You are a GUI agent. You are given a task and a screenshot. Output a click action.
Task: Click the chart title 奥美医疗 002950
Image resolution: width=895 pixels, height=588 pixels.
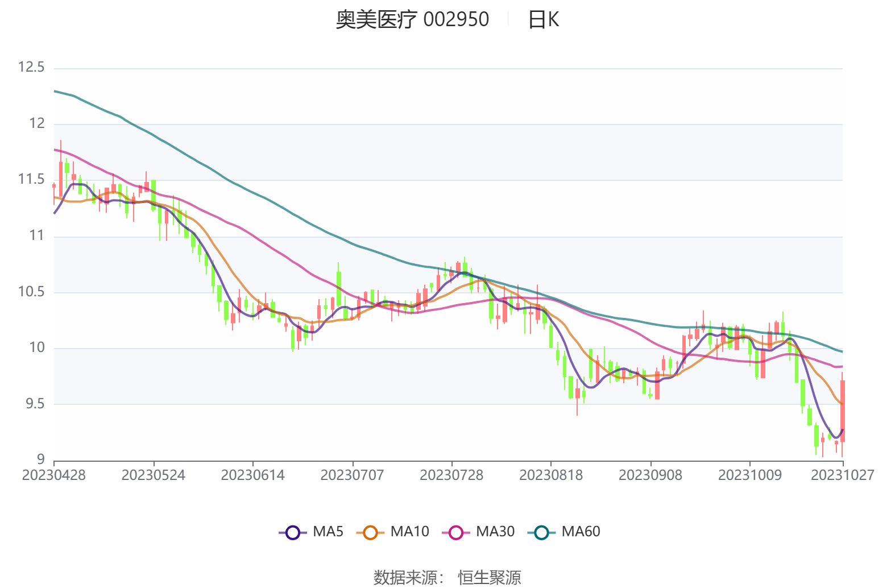point(412,20)
